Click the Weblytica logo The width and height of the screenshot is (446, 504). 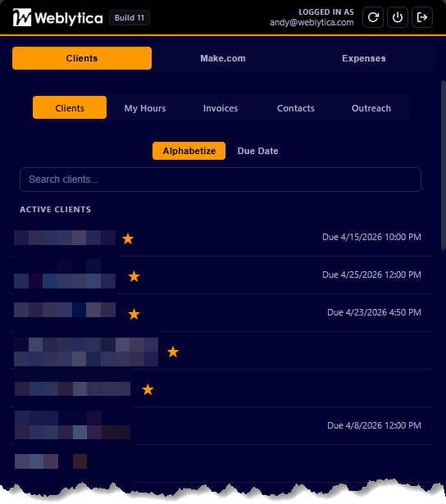tap(58, 17)
